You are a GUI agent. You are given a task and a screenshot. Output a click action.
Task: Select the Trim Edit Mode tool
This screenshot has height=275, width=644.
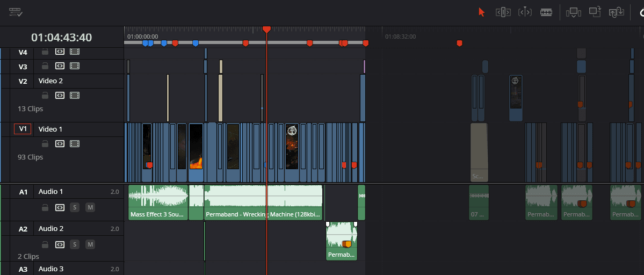503,12
